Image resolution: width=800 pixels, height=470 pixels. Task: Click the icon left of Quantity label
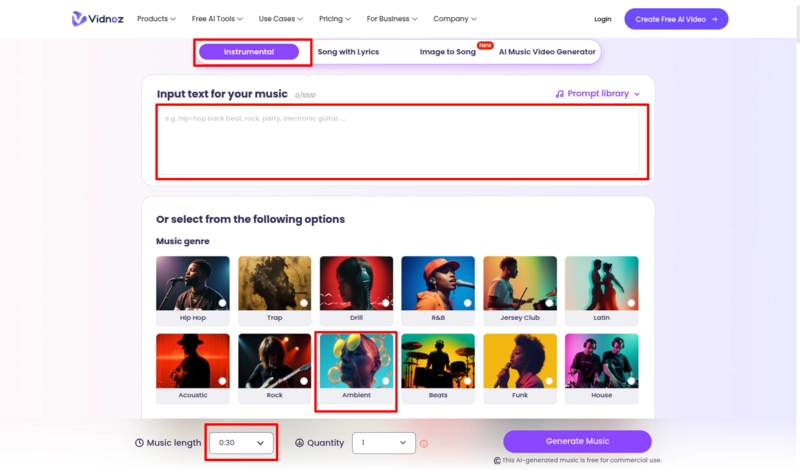299,443
